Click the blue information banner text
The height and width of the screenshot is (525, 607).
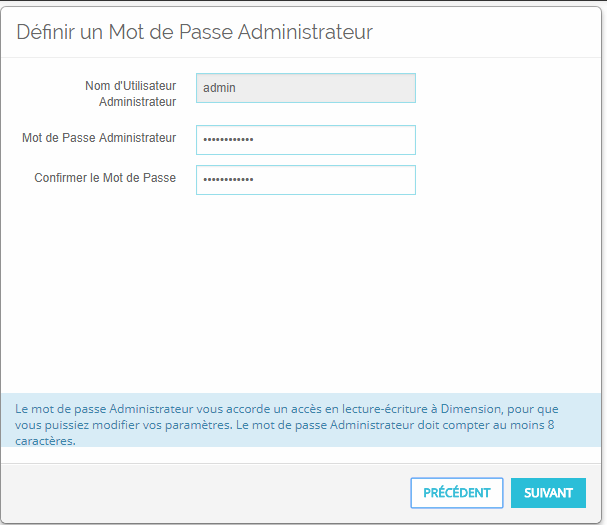(x=286, y=425)
